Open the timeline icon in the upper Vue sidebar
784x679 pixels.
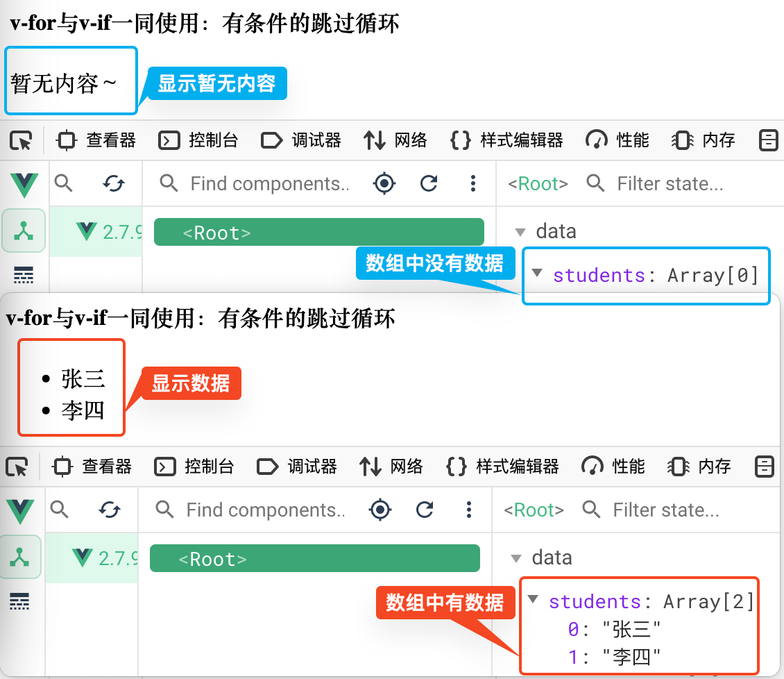tap(24, 276)
